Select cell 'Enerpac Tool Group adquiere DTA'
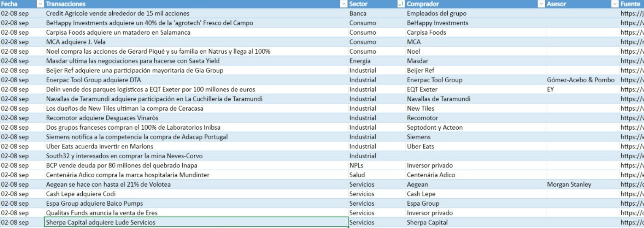The width and height of the screenshot is (644, 228). (x=196, y=80)
